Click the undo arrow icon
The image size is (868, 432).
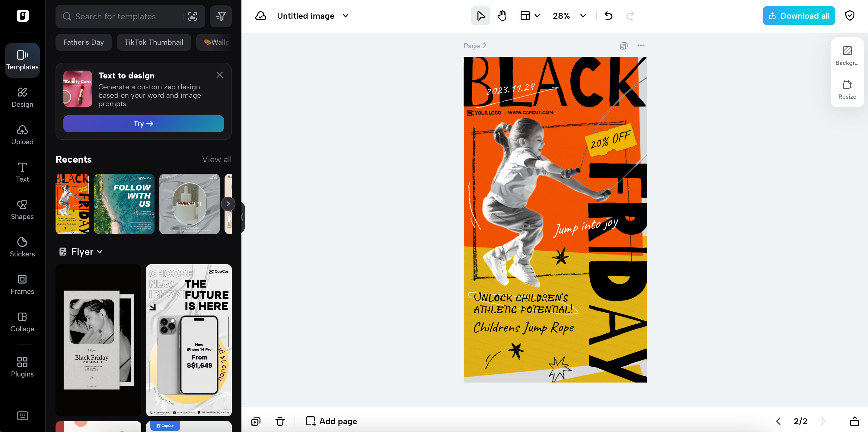[608, 16]
